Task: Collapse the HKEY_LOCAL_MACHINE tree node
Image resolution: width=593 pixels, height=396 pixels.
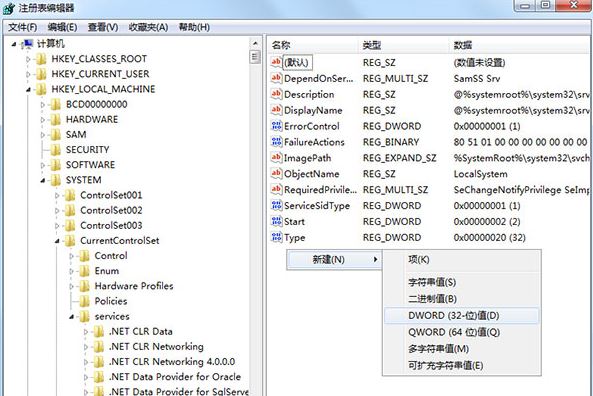Action: 28,90
